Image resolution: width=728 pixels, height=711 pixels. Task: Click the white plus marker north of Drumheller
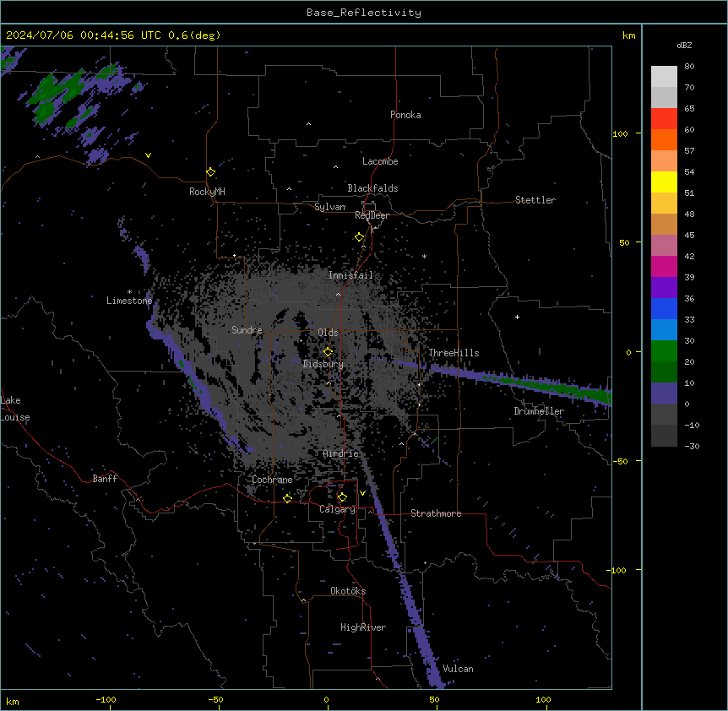tap(517, 317)
